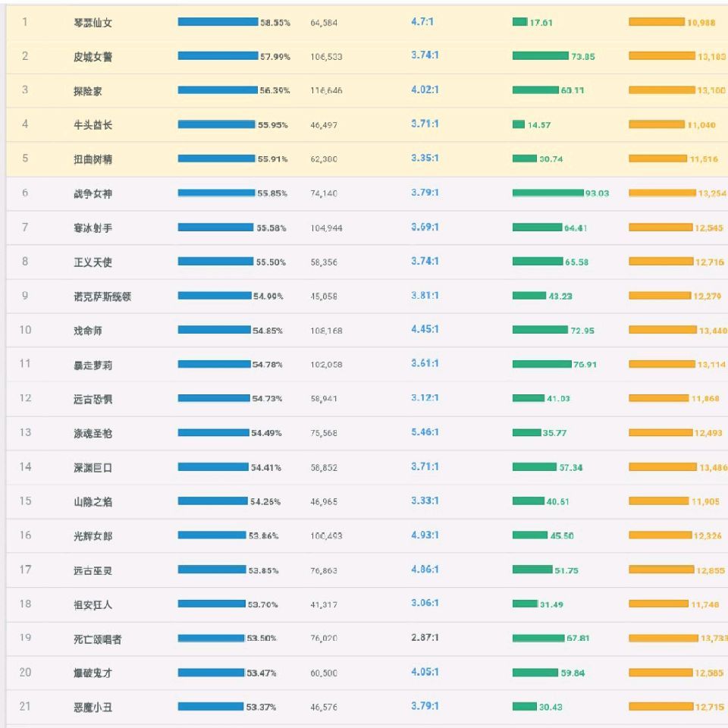Click orange value 12,493
This screenshot has width=728, height=728.
pos(708,433)
